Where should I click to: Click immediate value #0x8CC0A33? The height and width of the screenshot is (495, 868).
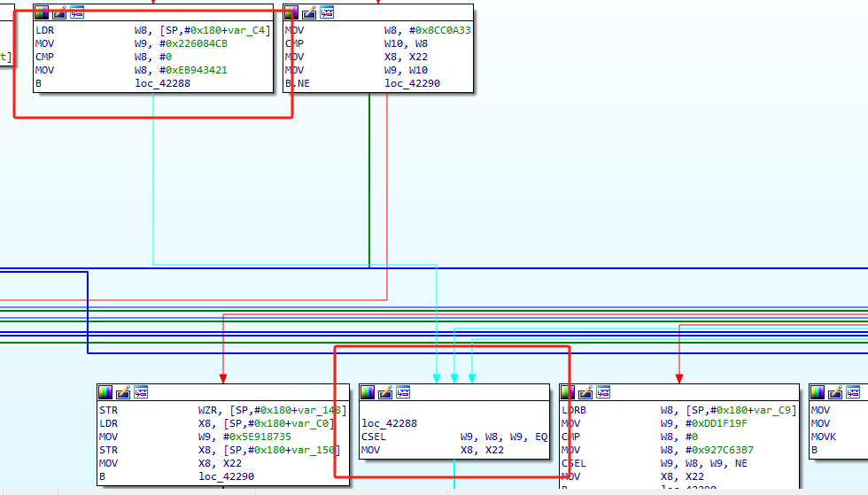[441, 30]
